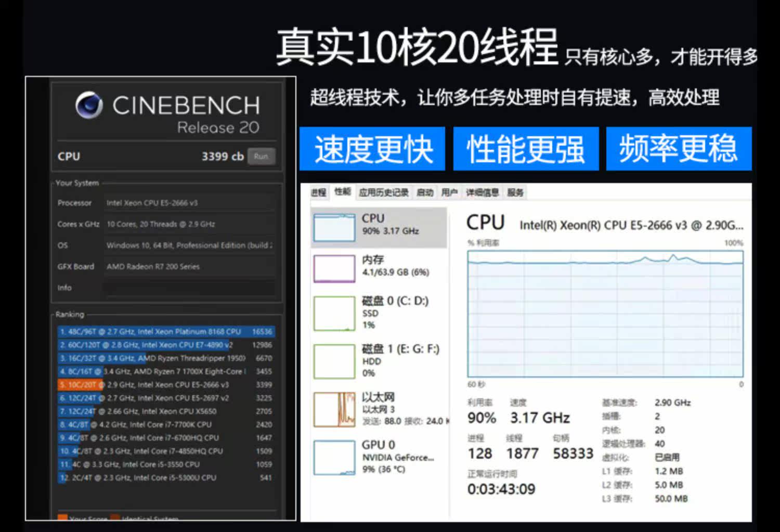Run the CPU benchmark in Cinebench
780x532 pixels.
tap(261, 156)
